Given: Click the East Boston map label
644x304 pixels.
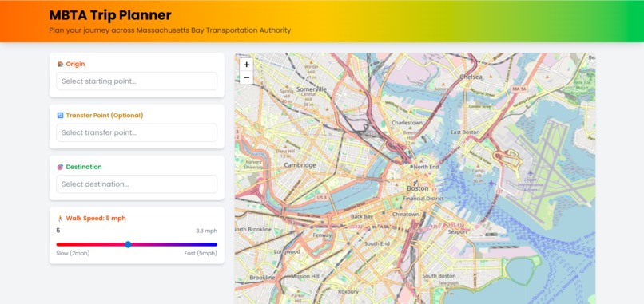Looking at the screenshot, I should (465, 132).
